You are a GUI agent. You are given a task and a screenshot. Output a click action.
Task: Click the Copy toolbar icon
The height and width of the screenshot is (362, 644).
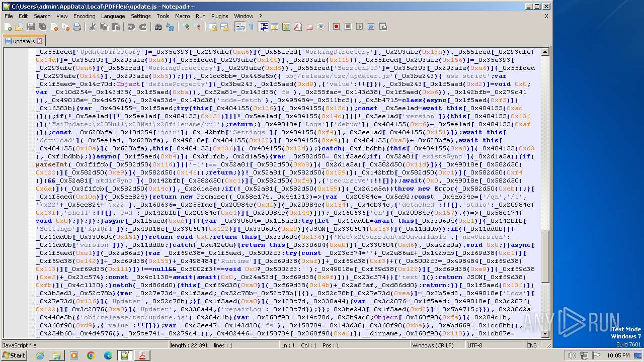point(104,27)
